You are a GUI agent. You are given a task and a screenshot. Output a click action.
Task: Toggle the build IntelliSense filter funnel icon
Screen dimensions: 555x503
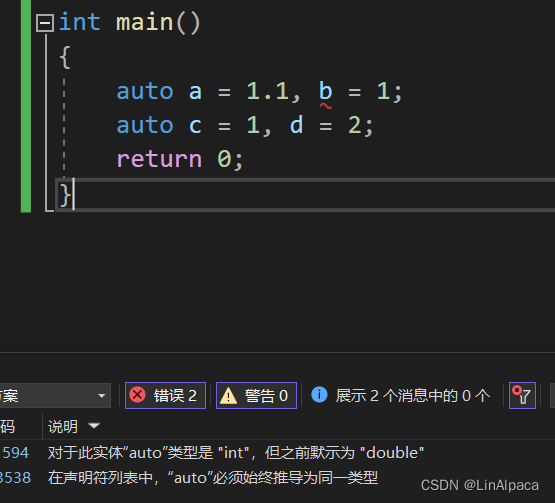[522, 395]
